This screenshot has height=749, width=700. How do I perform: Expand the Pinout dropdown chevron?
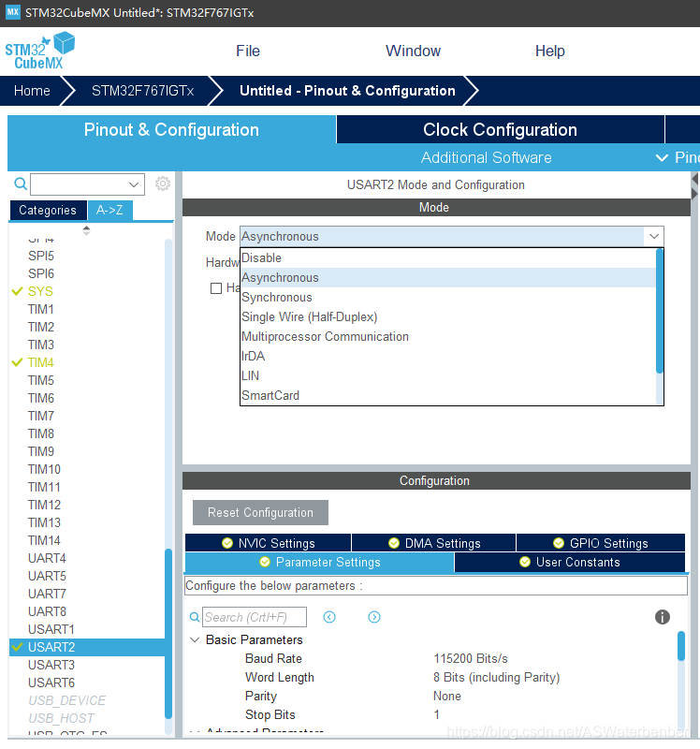(662, 157)
